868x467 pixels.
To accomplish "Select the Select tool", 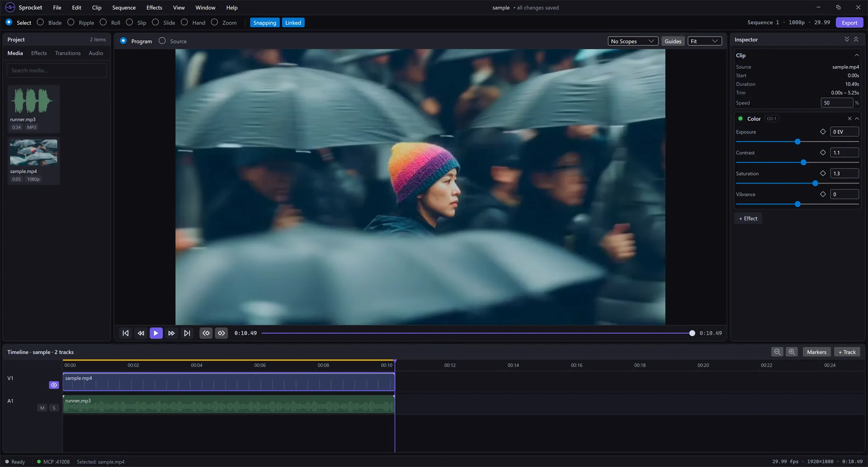I will coord(19,23).
